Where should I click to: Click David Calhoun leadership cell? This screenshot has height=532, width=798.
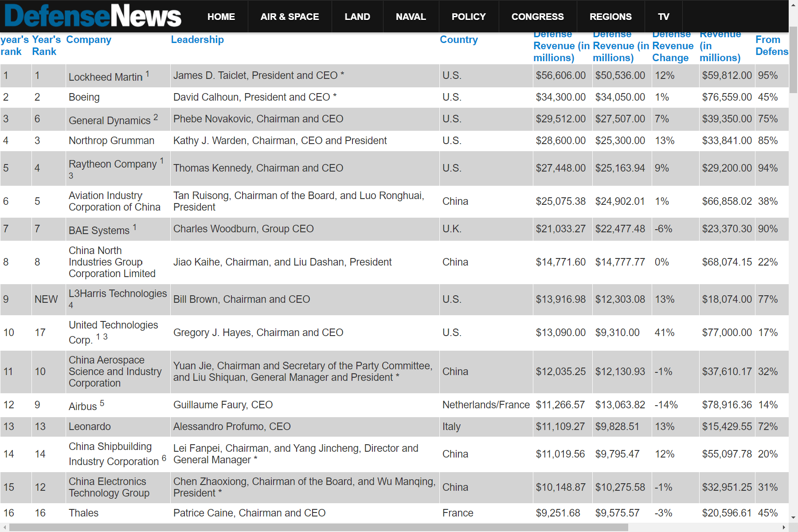[x=305, y=97]
